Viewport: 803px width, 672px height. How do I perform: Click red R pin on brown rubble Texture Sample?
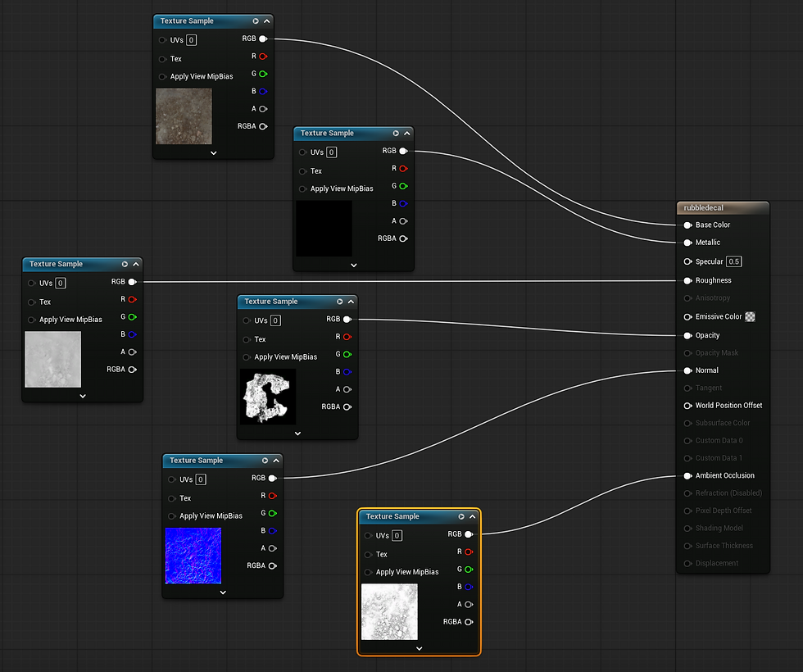click(263, 57)
